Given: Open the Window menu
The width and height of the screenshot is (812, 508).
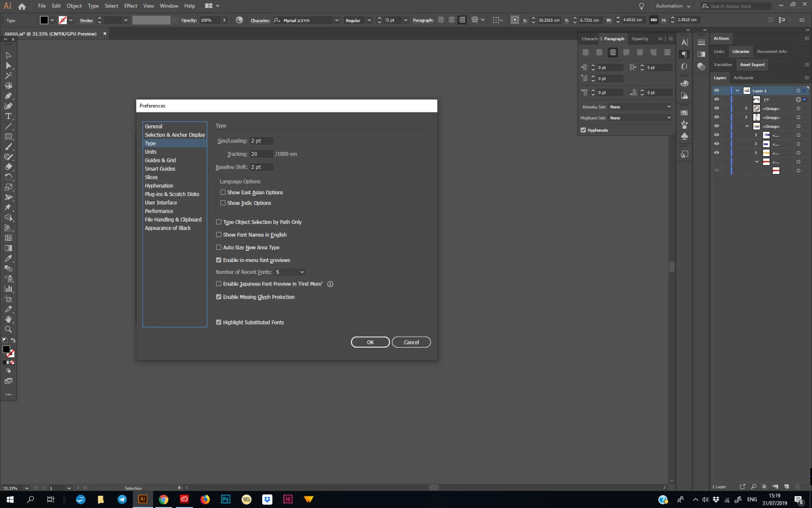Looking at the screenshot, I should (x=169, y=6).
